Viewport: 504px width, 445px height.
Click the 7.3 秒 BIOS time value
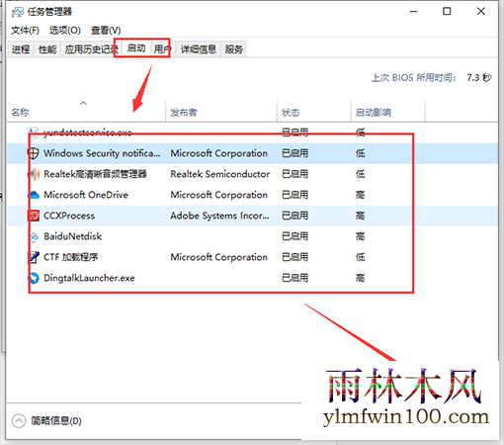click(x=479, y=78)
